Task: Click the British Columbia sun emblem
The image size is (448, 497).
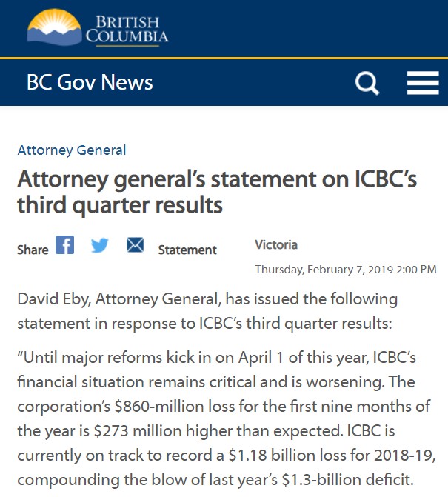Action: coord(54,27)
